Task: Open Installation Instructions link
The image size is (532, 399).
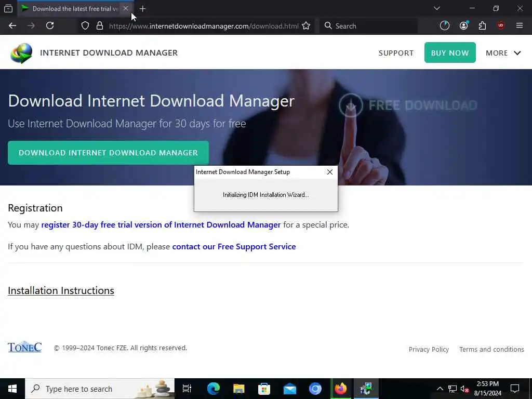Action: 61,291
